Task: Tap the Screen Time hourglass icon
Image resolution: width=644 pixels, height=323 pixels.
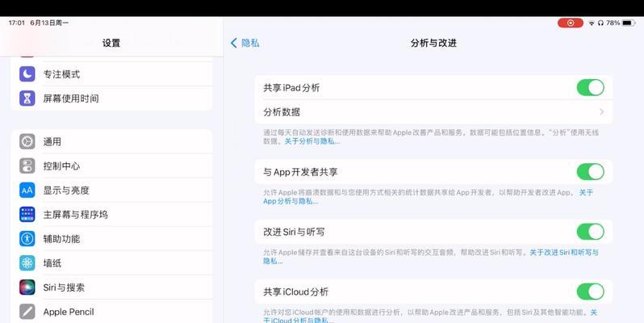Action: [27, 99]
